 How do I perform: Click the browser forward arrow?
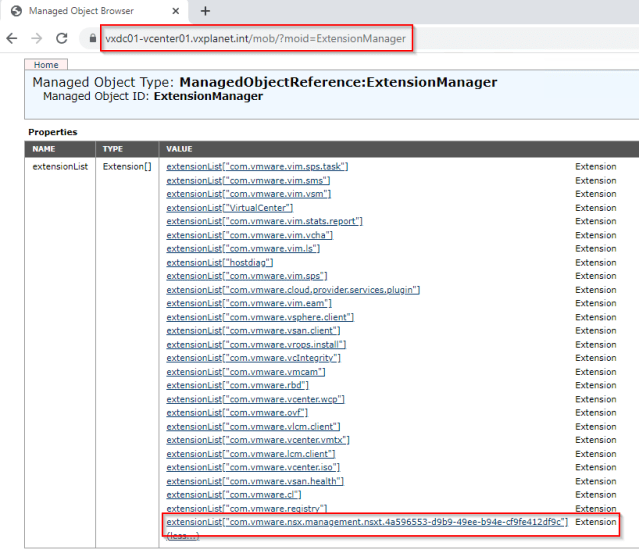[x=37, y=38]
